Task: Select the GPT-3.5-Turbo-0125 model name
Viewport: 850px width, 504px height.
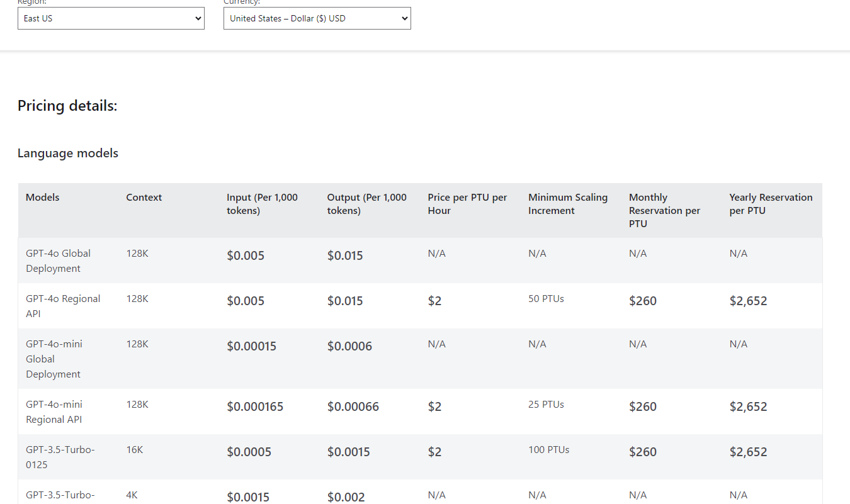Action: click(60, 457)
